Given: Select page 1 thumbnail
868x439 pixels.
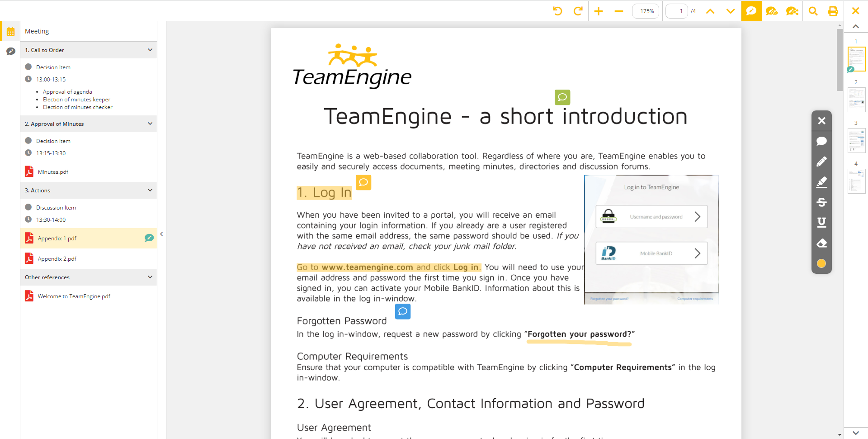Looking at the screenshot, I should [856, 59].
